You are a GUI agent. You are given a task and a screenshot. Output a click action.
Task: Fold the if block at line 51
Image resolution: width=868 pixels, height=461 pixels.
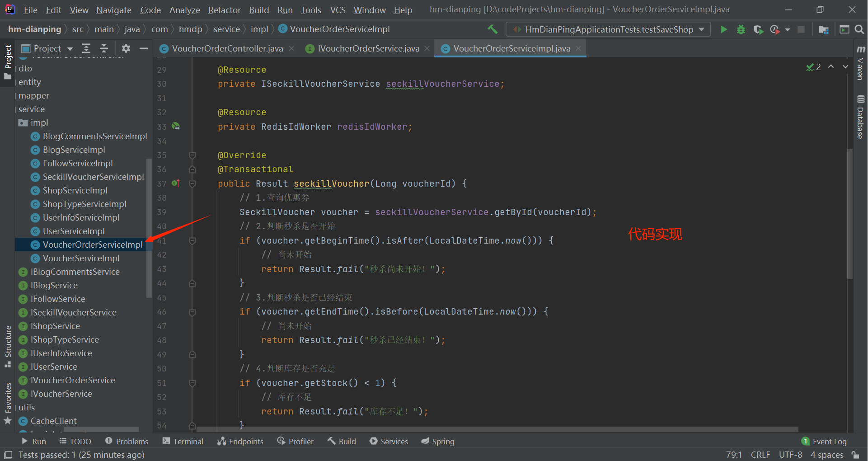pos(192,383)
